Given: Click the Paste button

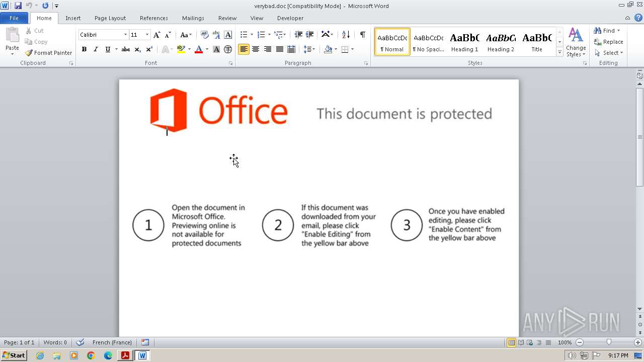Looking at the screenshot, I should click(12, 41).
